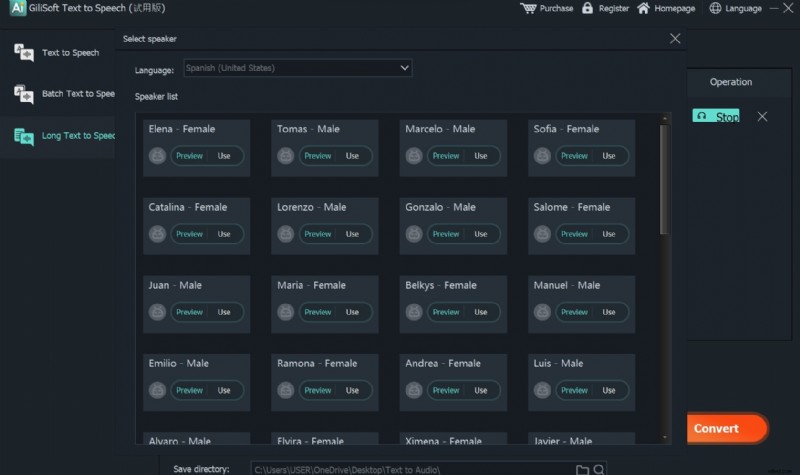
Task: Use Marcelo as the speaker
Action: 481,156
